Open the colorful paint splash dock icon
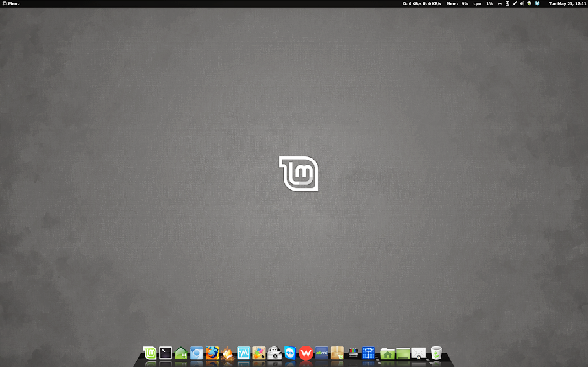The width and height of the screenshot is (588, 367). pos(259,353)
